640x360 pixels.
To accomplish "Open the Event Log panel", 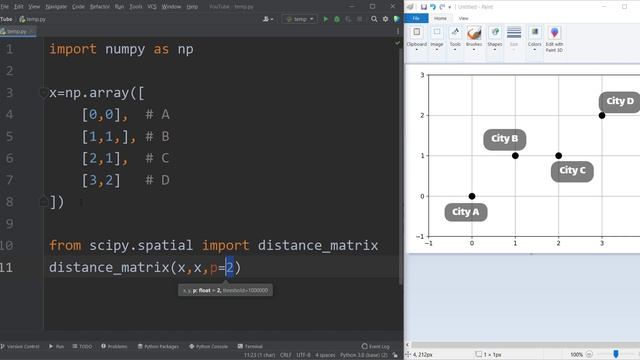I will (x=376, y=347).
